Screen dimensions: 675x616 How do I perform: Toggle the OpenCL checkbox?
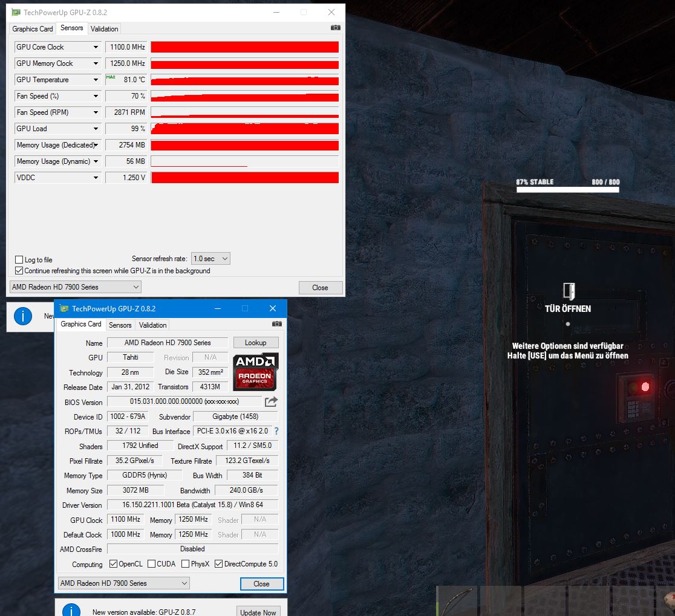[113, 563]
